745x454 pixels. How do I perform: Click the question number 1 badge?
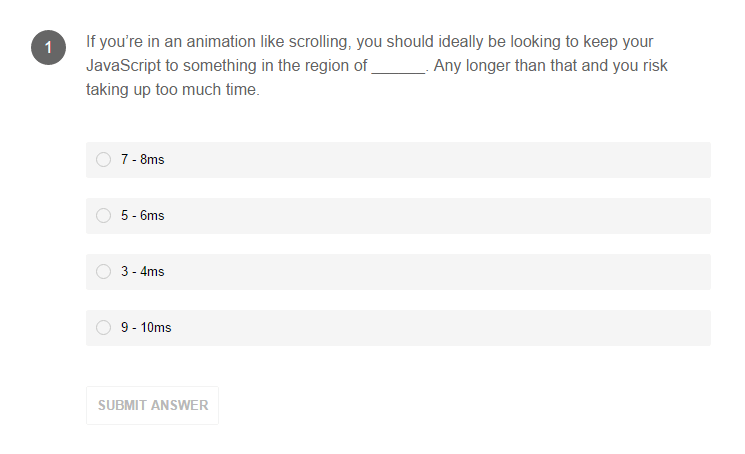pos(48,47)
